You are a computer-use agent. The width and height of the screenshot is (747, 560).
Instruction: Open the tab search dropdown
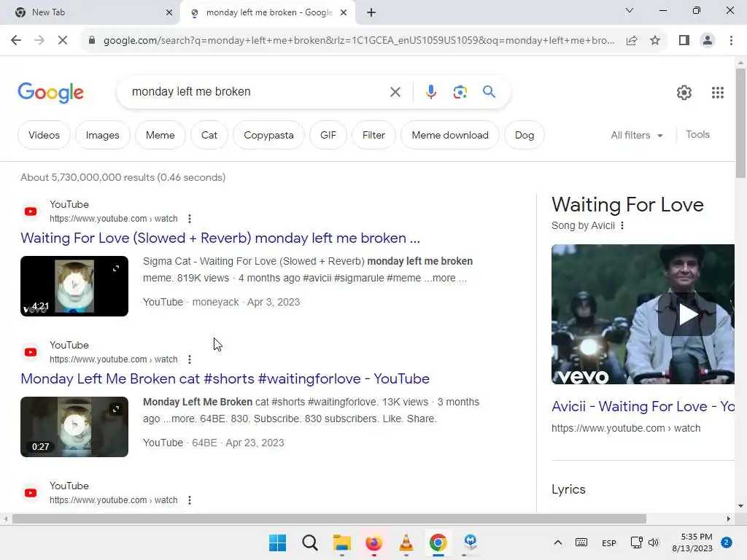630,10
